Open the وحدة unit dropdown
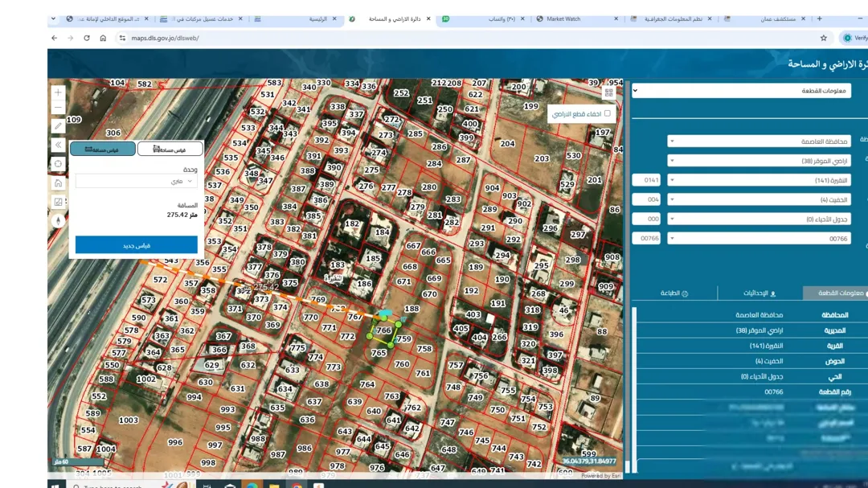The image size is (868, 488). coord(136,181)
